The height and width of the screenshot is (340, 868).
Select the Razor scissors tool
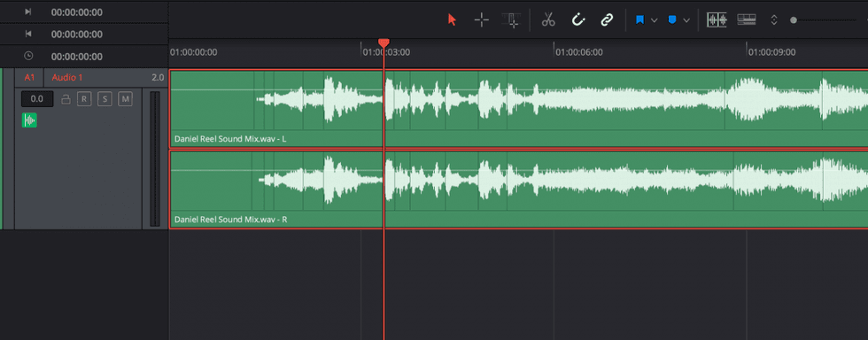tap(548, 20)
